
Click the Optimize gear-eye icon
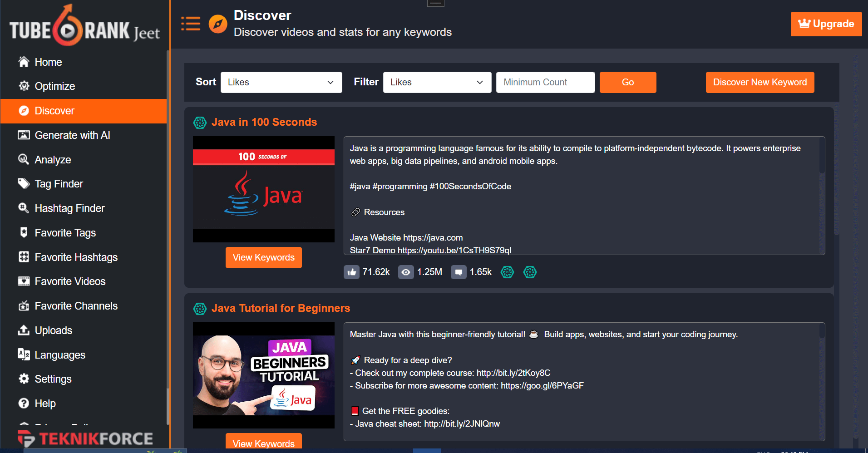24,86
